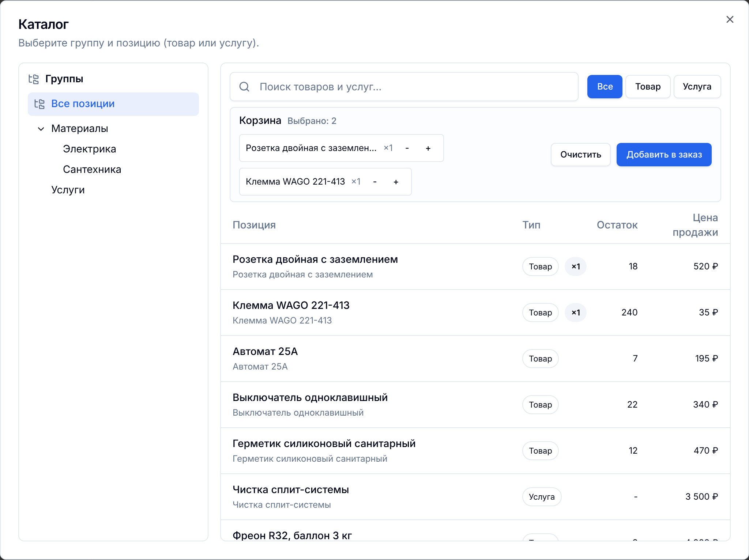Click Товар tag in Герметик силиконовый row
Image resolution: width=749 pixels, height=560 pixels.
pos(541,451)
